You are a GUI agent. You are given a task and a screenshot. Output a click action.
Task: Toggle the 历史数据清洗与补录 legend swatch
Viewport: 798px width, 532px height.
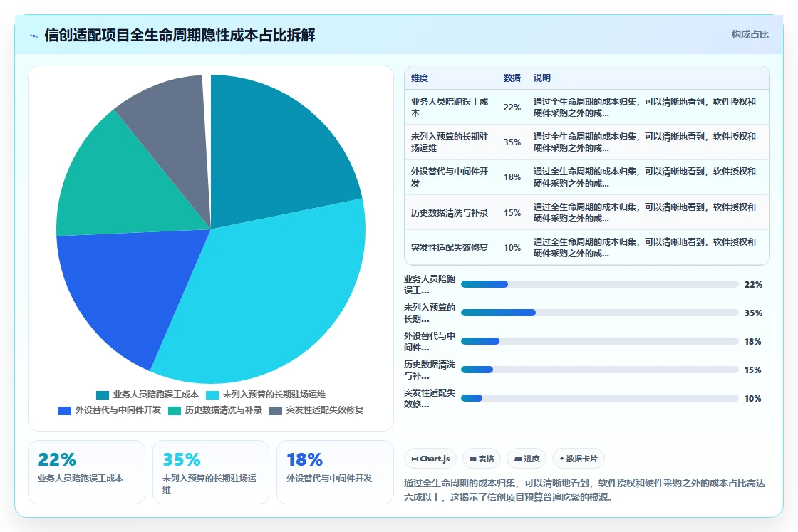click(x=175, y=410)
